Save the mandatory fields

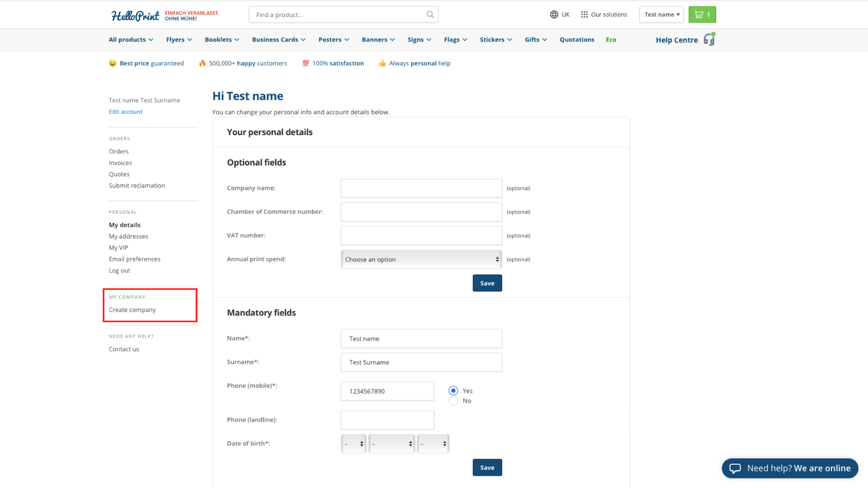(487, 467)
